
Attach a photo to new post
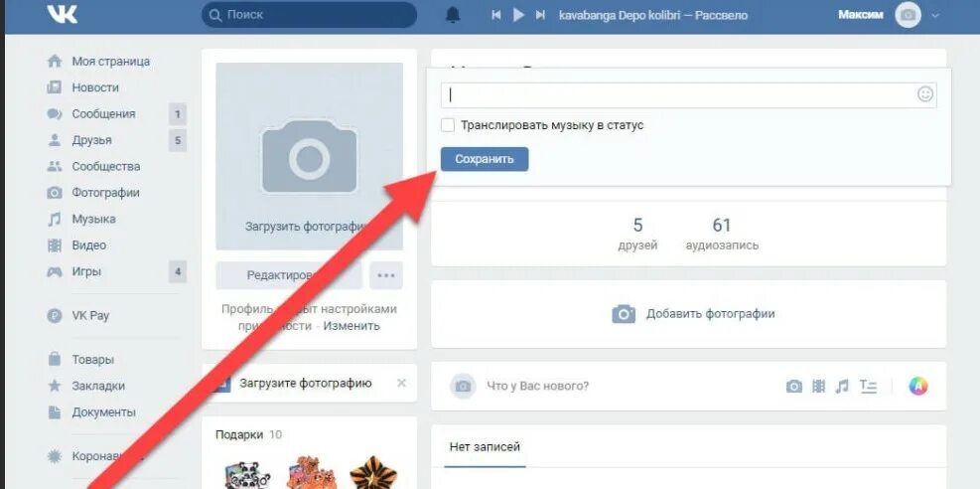coord(793,387)
